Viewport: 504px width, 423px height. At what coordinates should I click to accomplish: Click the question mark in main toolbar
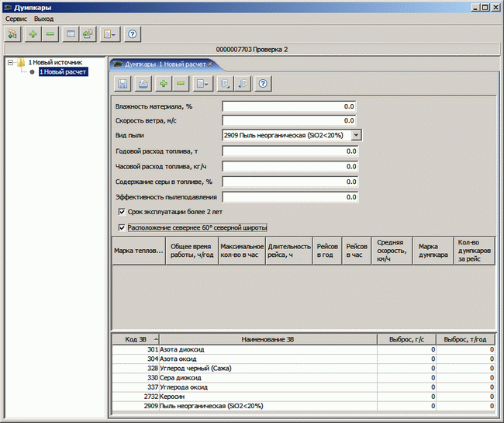(x=133, y=34)
